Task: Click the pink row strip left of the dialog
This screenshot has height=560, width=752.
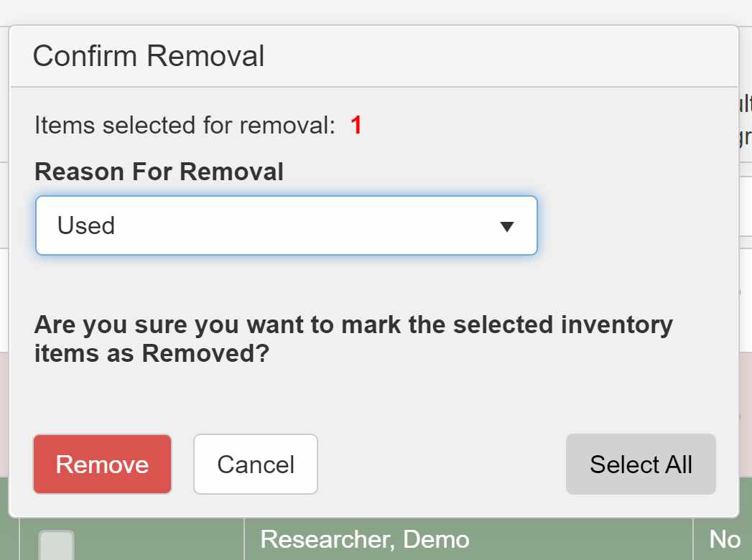Action: [4, 413]
